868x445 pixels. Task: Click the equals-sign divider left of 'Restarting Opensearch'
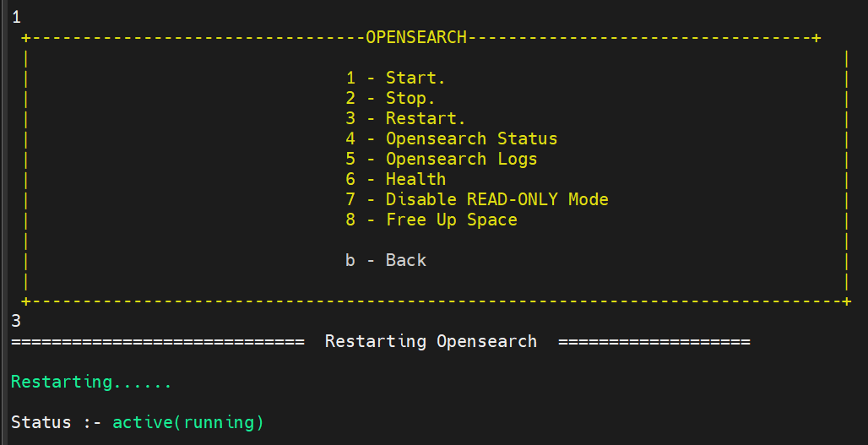[x=157, y=341]
